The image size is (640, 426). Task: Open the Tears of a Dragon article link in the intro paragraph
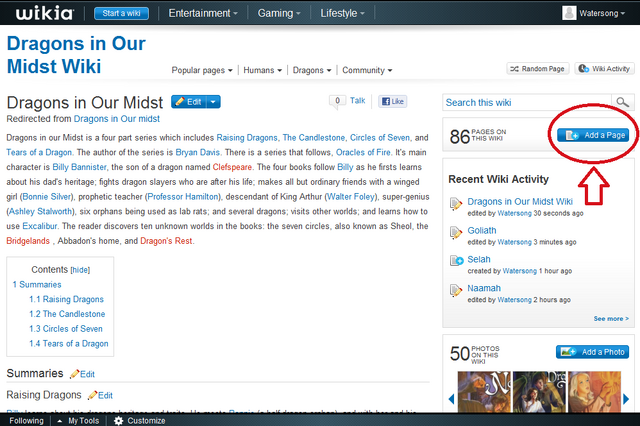coord(39,153)
